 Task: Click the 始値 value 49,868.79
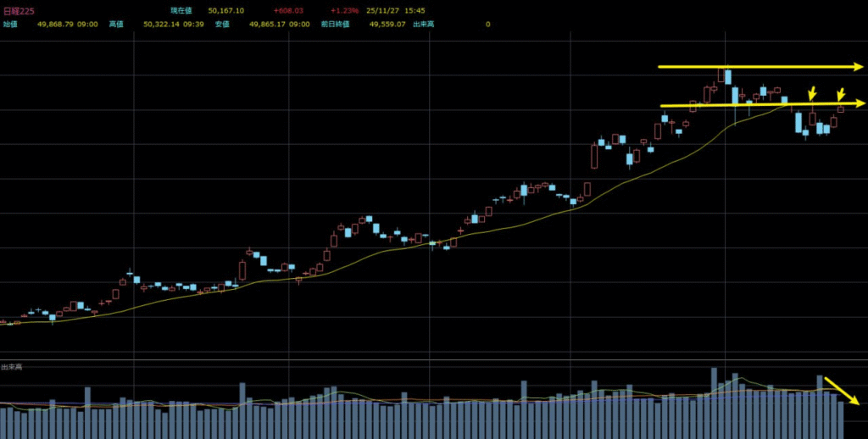pyautogui.click(x=55, y=25)
